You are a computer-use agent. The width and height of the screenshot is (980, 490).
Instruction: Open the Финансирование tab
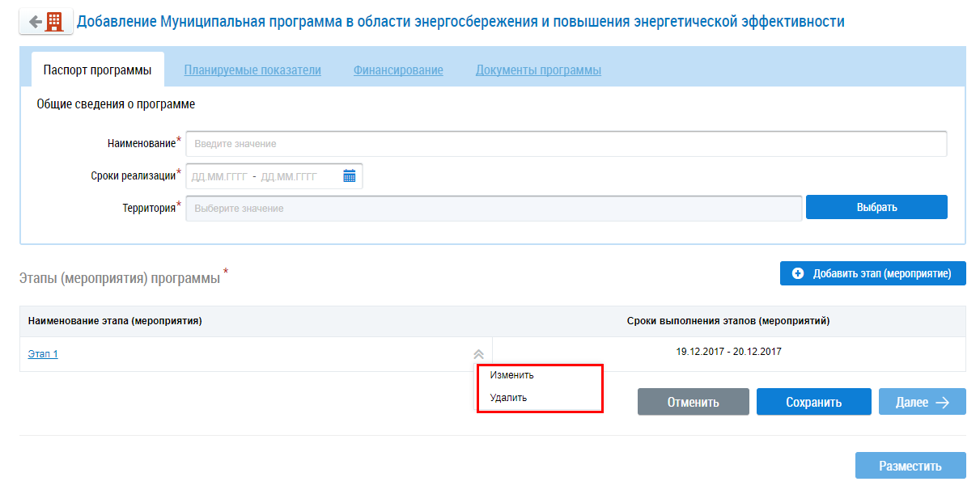[398, 70]
